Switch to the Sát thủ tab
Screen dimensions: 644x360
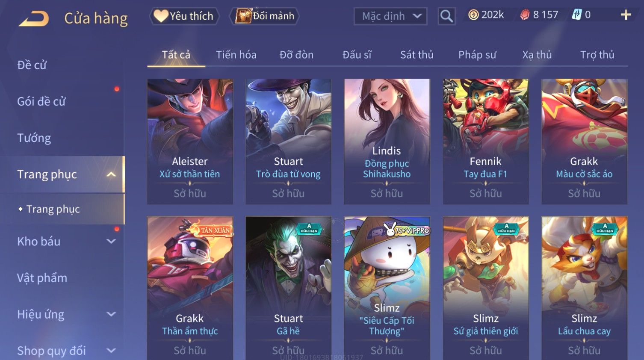point(417,55)
